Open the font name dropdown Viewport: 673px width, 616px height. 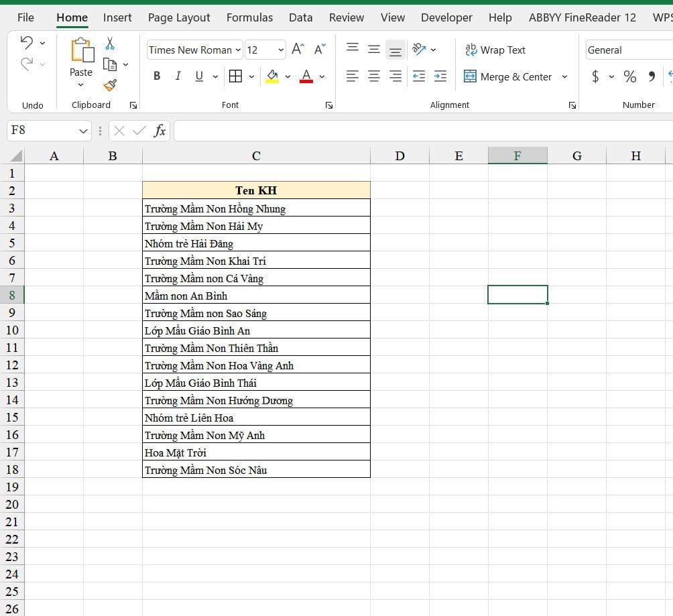tap(238, 50)
